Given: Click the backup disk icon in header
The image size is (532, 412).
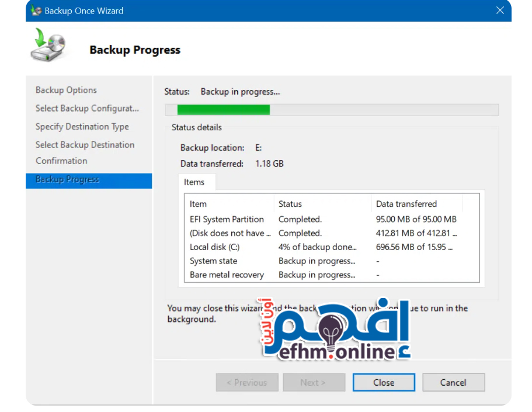Looking at the screenshot, I should tap(48, 47).
